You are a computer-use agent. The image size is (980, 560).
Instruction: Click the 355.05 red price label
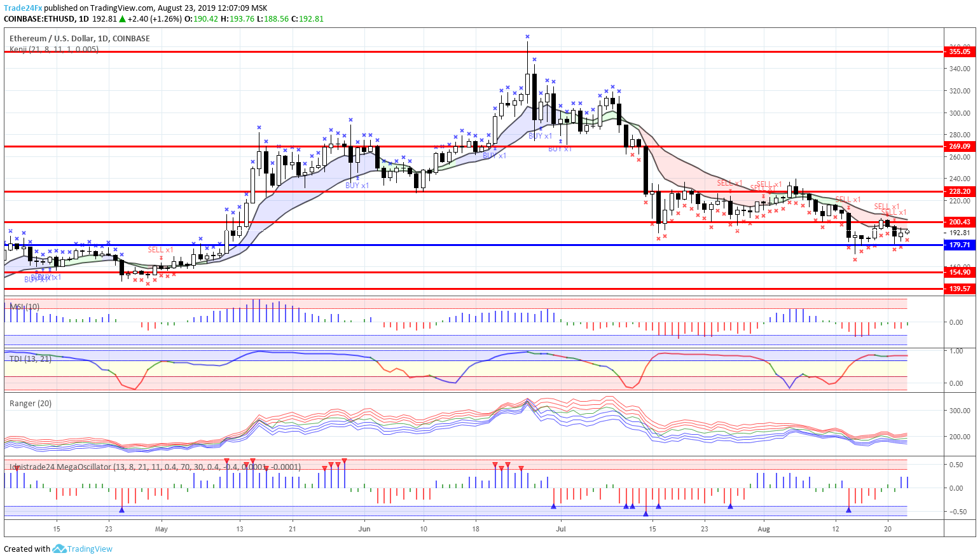(959, 51)
